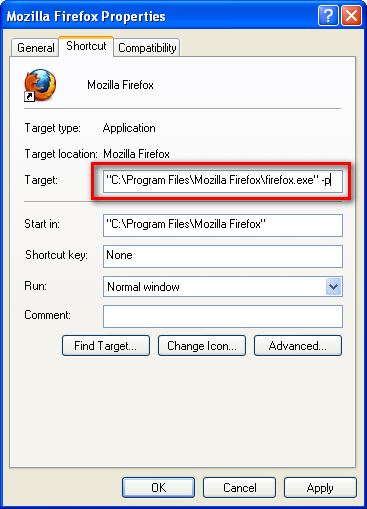The width and height of the screenshot is (367, 509).
Task: Click the question mark help button
Action: tap(328, 16)
